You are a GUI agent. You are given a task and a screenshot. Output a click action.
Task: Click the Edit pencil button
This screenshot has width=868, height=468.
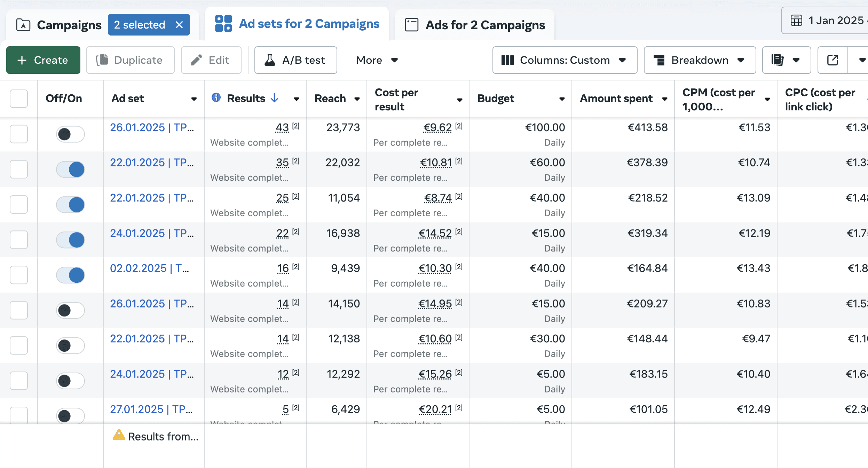(x=211, y=60)
